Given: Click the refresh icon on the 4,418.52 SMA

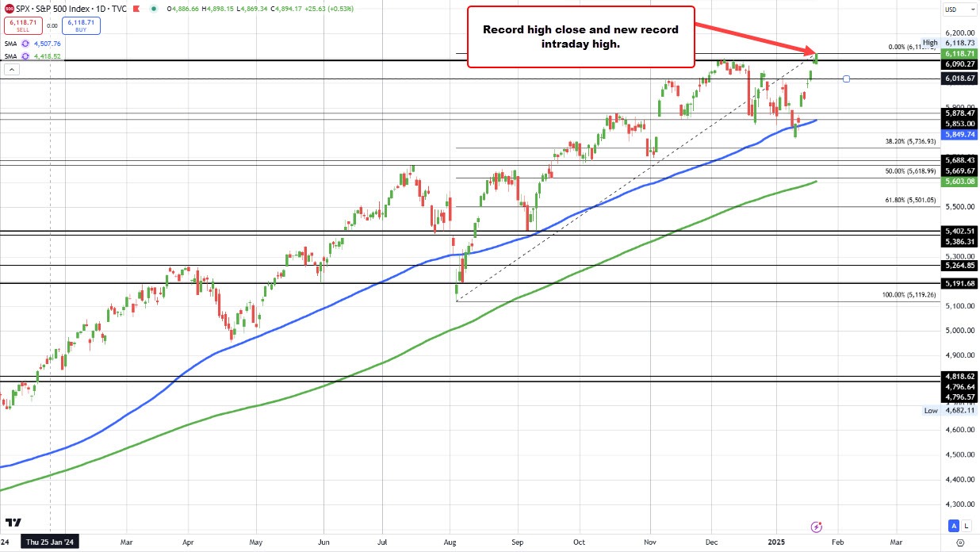Looking at the screenshot, I should [25, 56].
